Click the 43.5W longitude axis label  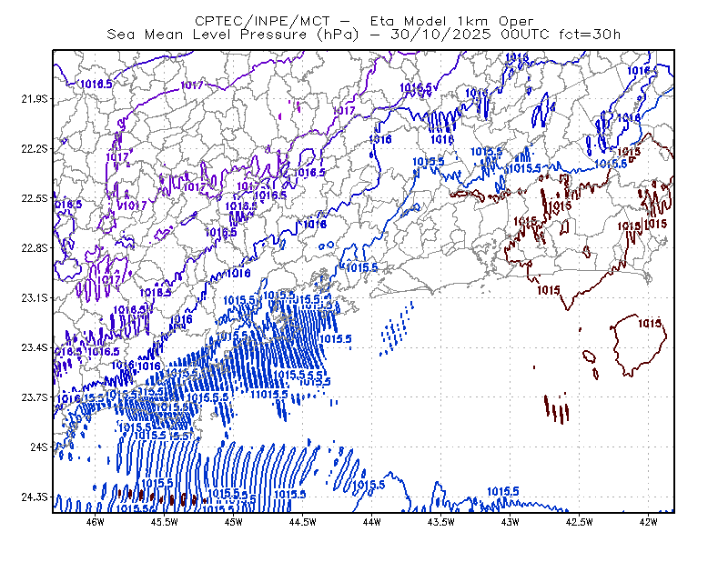pyautogui.click(x=440, y=522)
